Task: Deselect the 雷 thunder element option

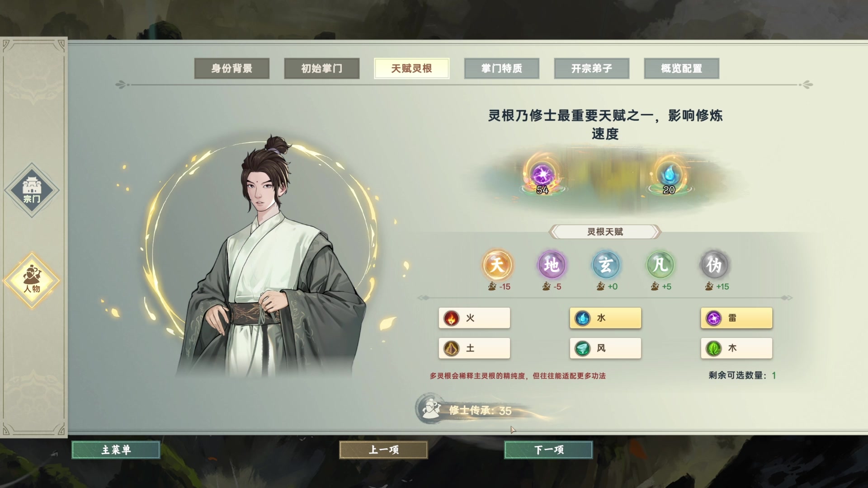Action: (736, 318)
